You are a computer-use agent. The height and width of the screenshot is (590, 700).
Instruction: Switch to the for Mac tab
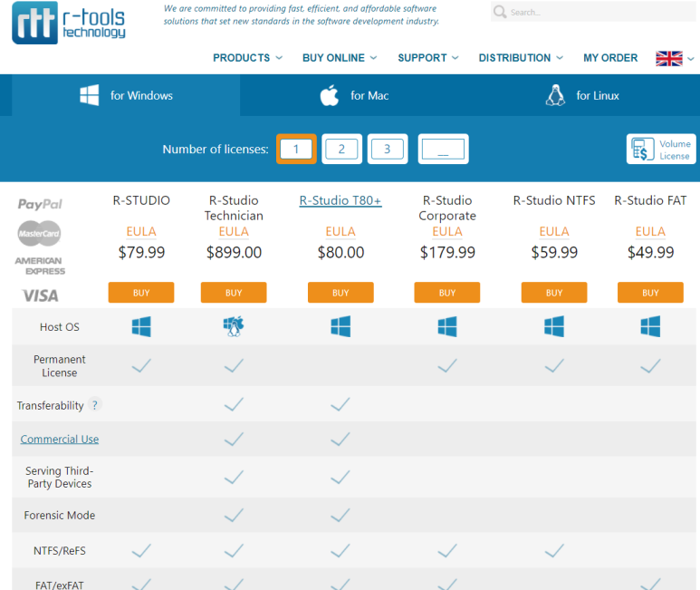coord(354,95)
